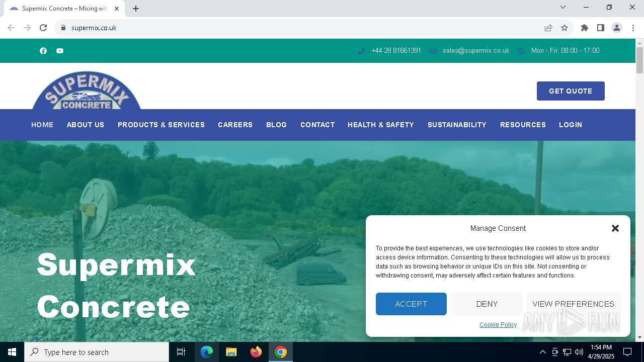
Task: Open File Explorer from the taskbar
Action: 231,352
